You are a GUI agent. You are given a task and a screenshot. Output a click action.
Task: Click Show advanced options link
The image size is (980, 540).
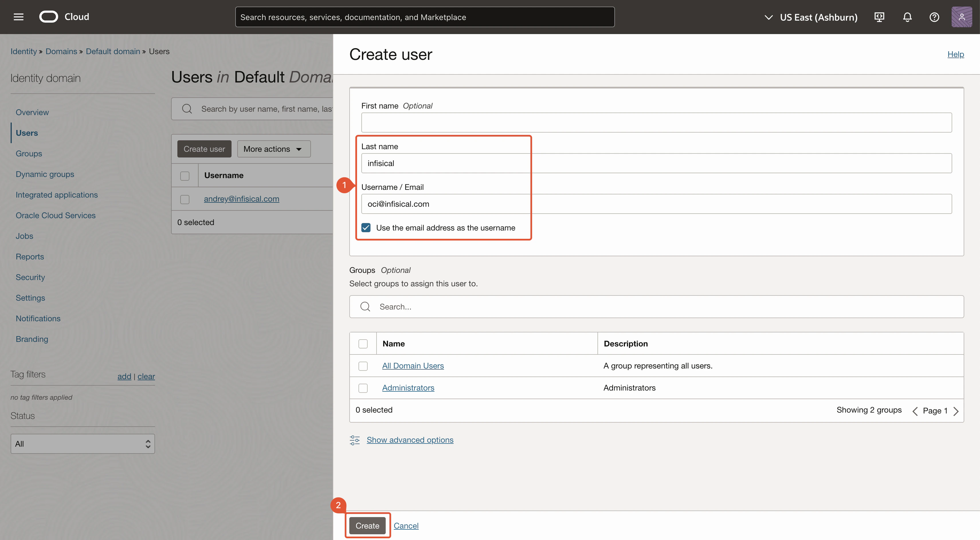(x=410, y=440)
